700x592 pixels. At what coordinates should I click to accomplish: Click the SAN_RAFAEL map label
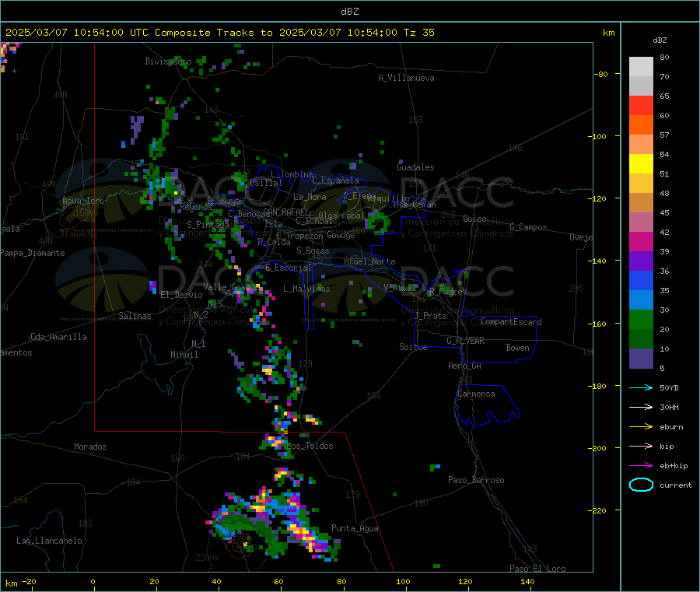285,212
